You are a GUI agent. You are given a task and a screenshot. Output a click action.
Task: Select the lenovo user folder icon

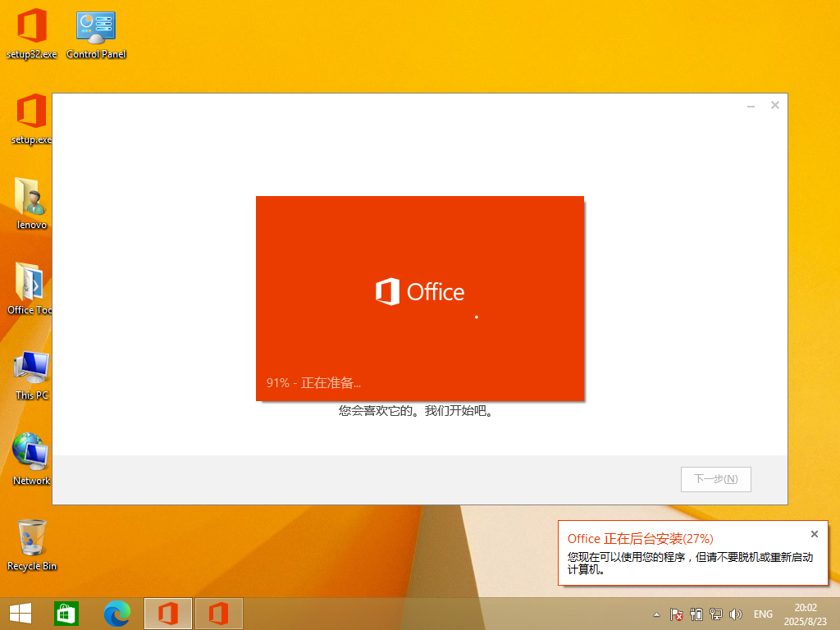point(31,203)
